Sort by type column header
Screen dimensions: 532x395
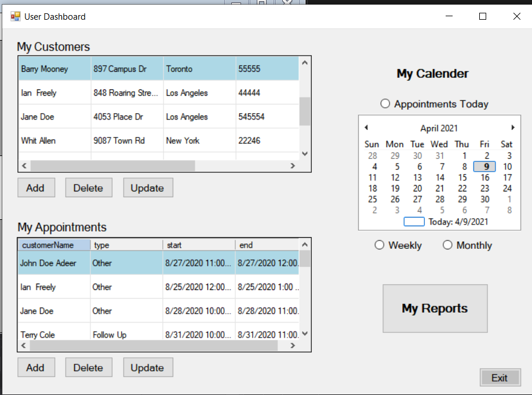pos(126,245)
